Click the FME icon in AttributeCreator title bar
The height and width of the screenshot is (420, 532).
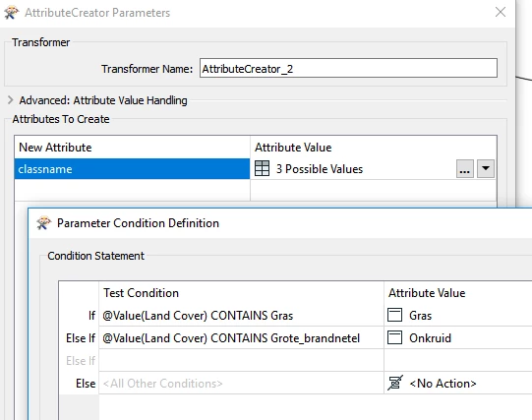tap(11, 13)
